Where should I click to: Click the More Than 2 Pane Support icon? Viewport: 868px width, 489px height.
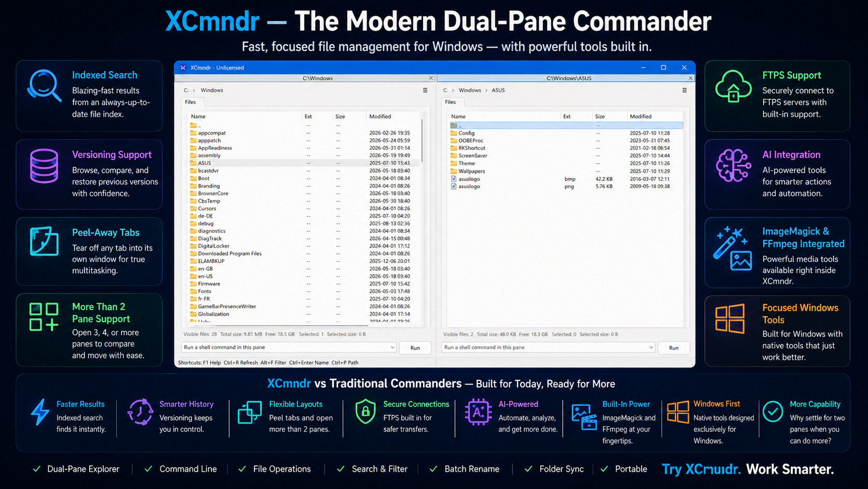click(44, 317)
